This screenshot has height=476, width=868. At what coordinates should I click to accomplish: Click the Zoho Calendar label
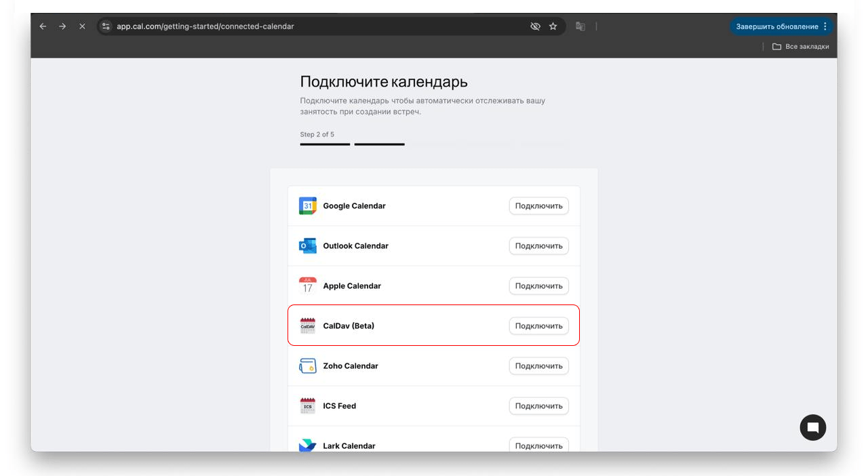(351, 366)
